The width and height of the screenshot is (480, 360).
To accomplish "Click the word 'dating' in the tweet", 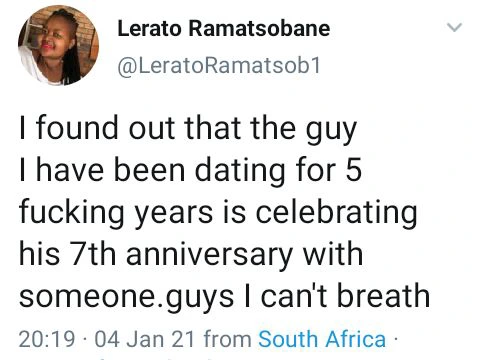I will click(x=240, y=172).
